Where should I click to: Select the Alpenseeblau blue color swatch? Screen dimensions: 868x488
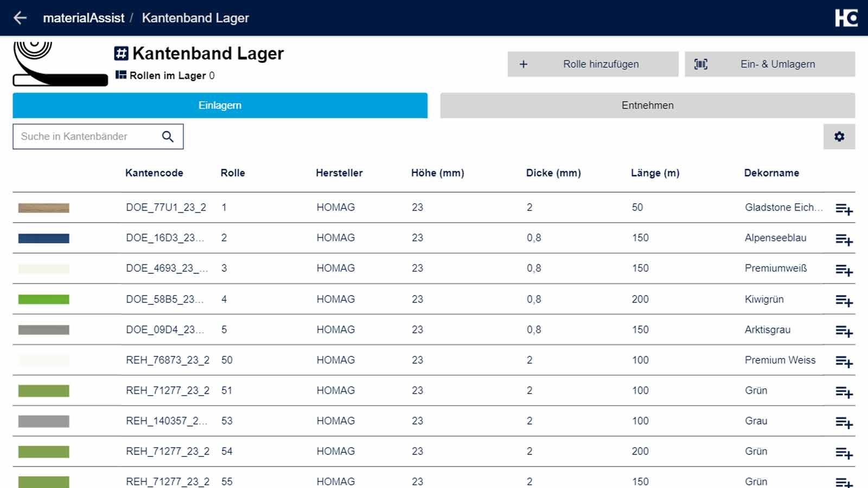click(x=43, y=238)
